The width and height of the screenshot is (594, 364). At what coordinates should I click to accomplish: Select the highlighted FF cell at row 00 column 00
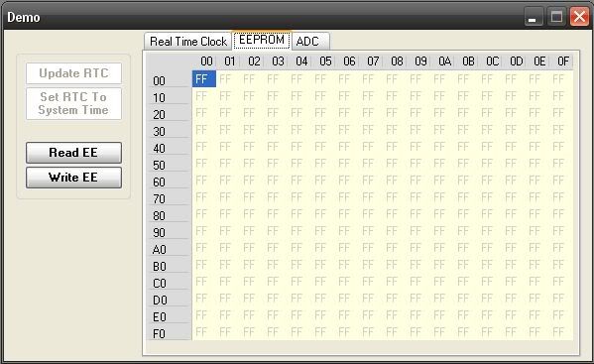point(204,78)
